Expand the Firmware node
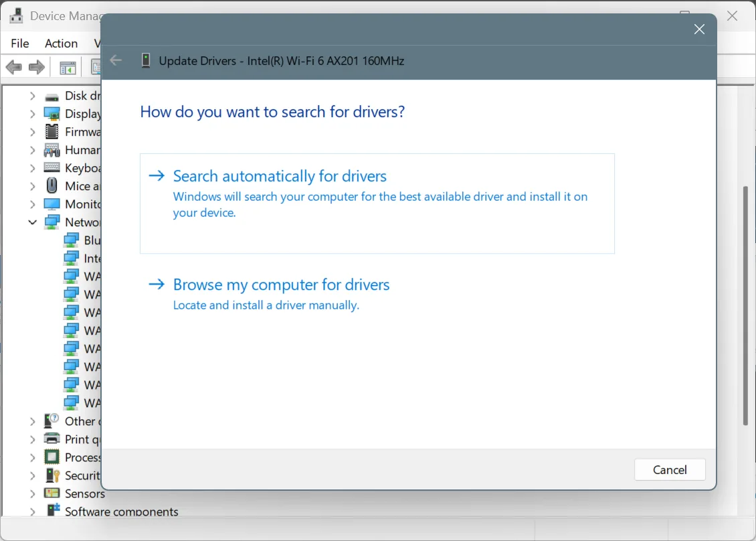The width and height of the screenshot is (756, 541). pyautogui.click(x=32, y=132)
